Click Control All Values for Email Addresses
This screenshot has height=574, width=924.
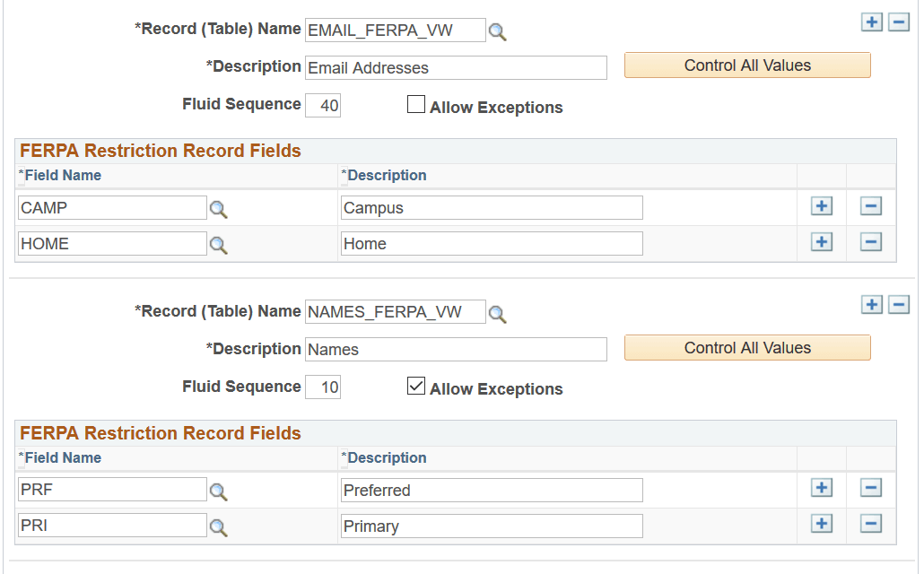pos(747,65)
